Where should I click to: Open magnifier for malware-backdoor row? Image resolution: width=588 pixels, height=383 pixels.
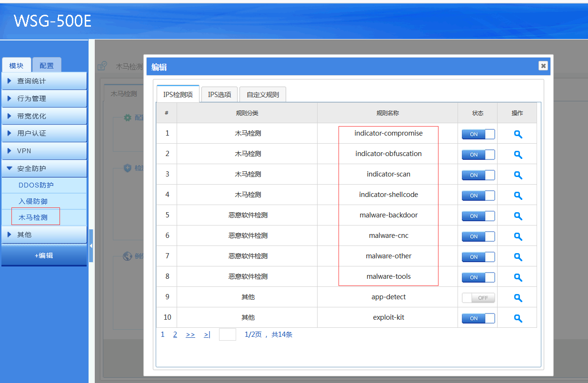click(518, 216)
